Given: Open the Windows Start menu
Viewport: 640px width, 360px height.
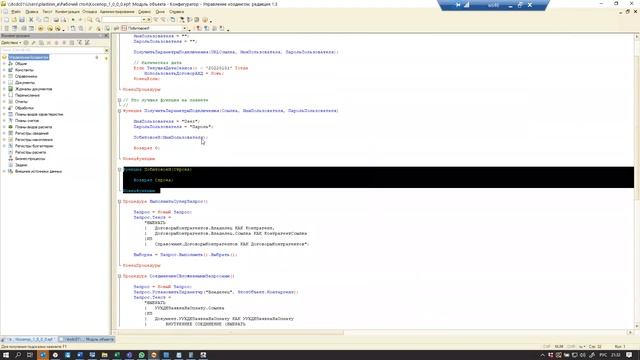Looking at the screenshot, I should click(6, 355).
